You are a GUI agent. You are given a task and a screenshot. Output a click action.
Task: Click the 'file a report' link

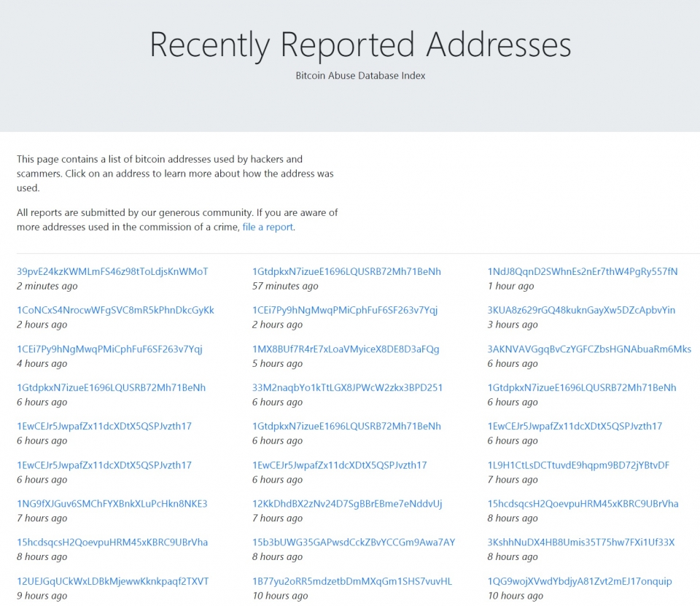(268, 227)
